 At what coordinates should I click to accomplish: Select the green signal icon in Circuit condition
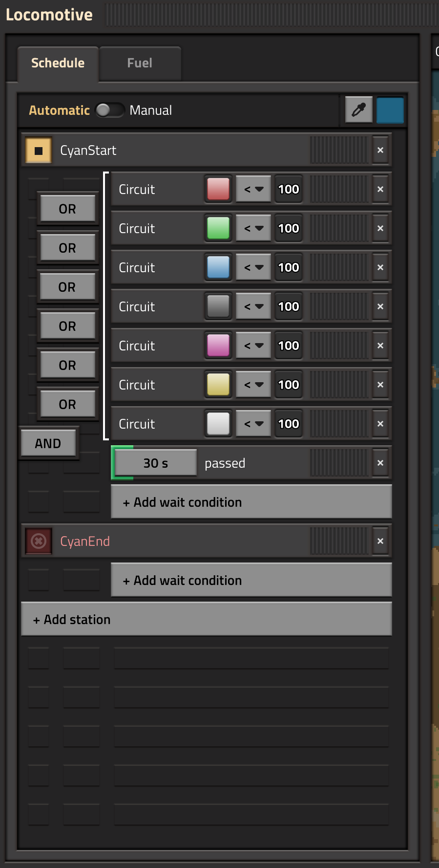218,228
